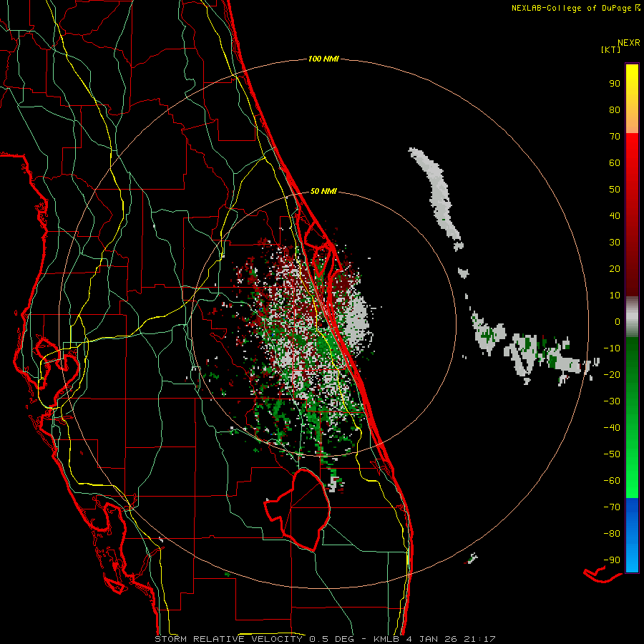The image size is (644, 644).
Task: Click the -40 value on velocity scale
Action: click(612, 428)
